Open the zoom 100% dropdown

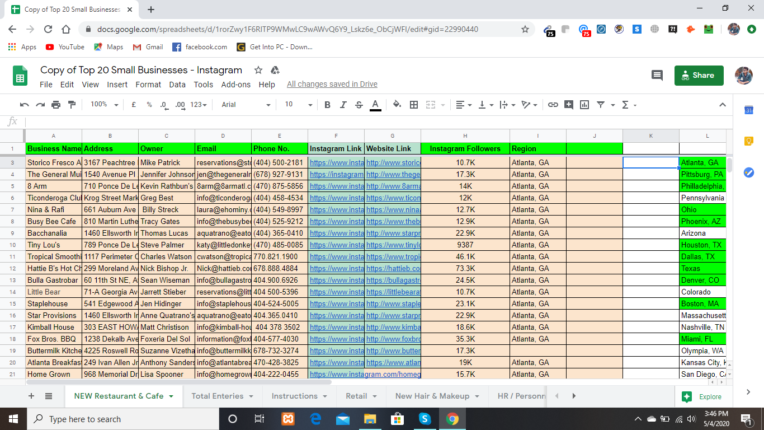104,105
